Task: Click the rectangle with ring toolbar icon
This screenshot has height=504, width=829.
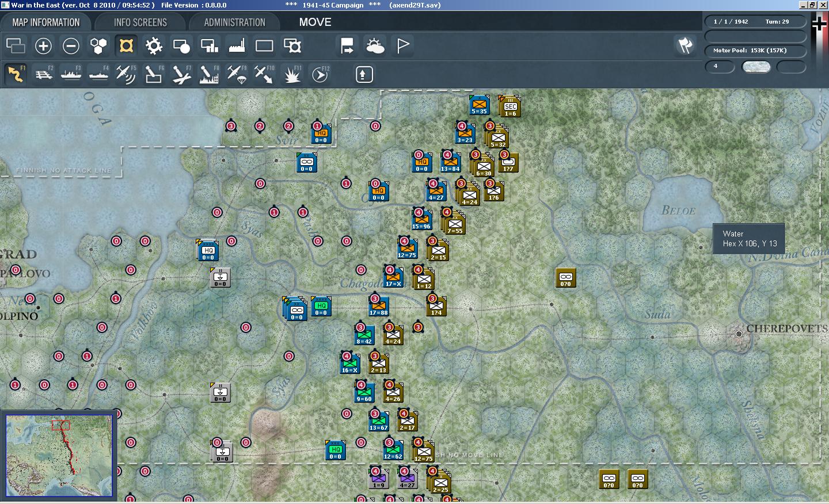Action: pos(292,45)
